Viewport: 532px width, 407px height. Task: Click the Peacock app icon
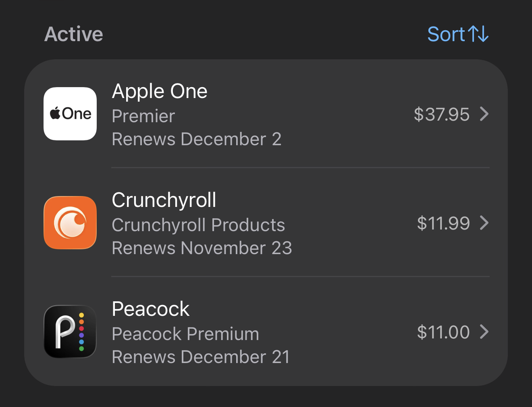click(x=70, y=332)
